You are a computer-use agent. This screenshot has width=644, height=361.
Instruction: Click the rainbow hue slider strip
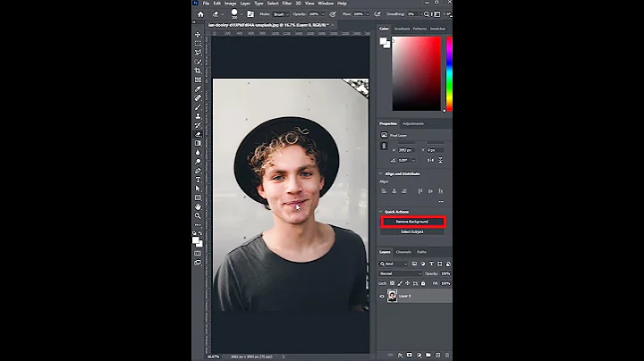[450, 73]
